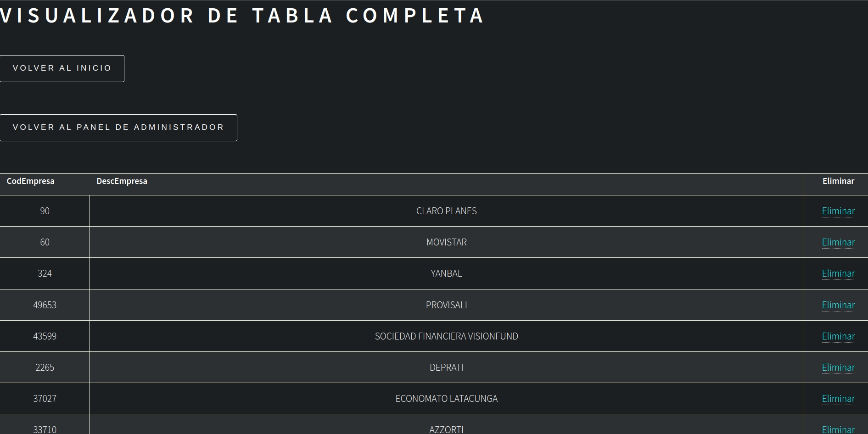Click the code cell 43599
The height and width of the screenshot is (434, 868).
[45, 336]
